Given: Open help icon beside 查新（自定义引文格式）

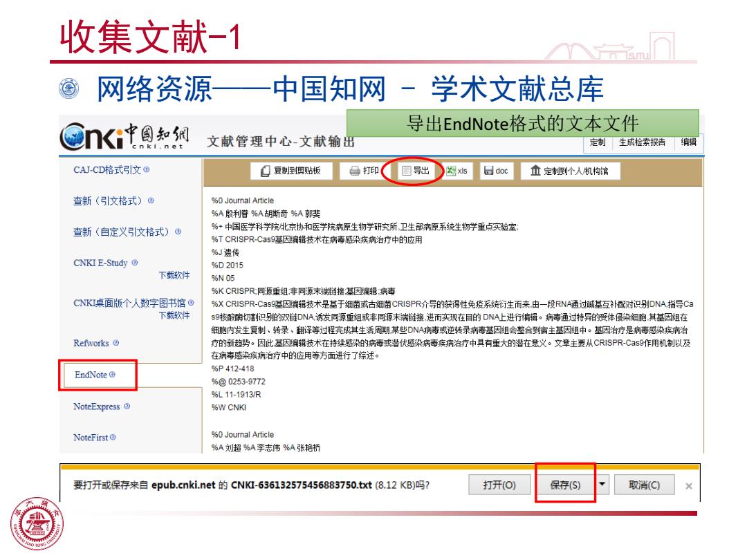Looking at the screenshot, I should (x=178, y=232).
